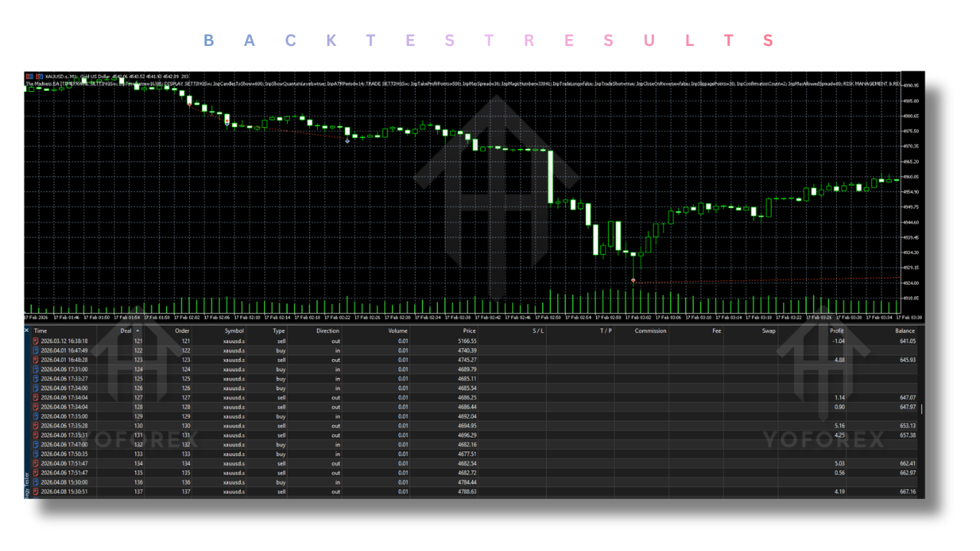
Task: Click the Commission column header
Action: tap(651, 331)
